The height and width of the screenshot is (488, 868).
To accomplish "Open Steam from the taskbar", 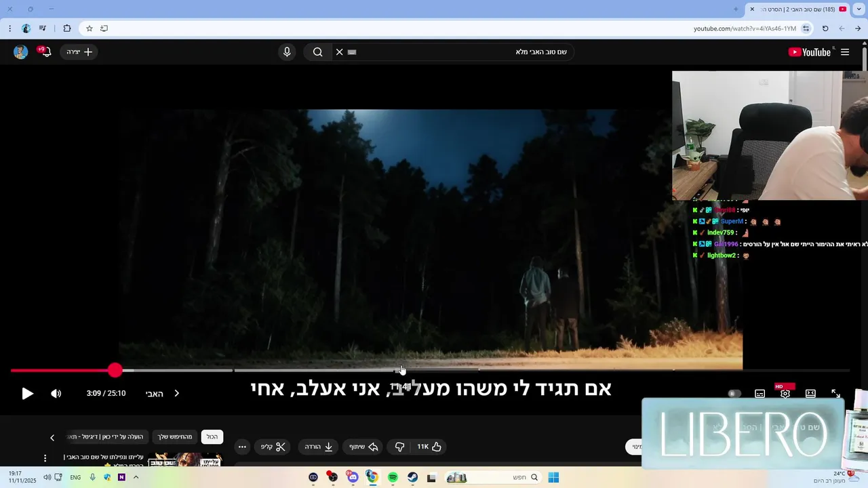I will (x=412, y=478).
